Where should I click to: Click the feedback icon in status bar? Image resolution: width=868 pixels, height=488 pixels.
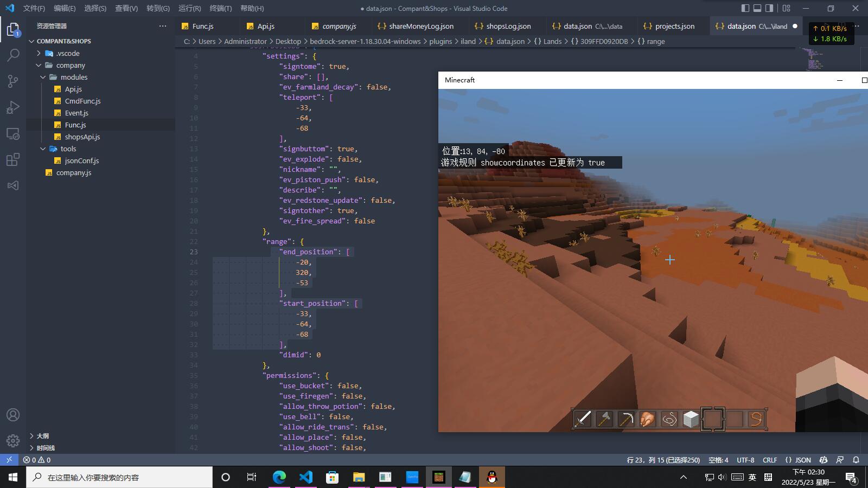[840, 460]
